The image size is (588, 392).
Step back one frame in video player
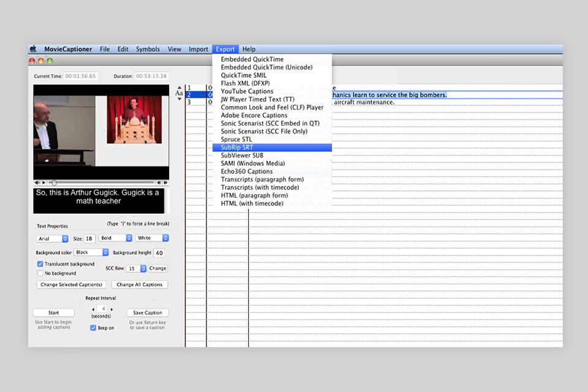coord(159,183)
